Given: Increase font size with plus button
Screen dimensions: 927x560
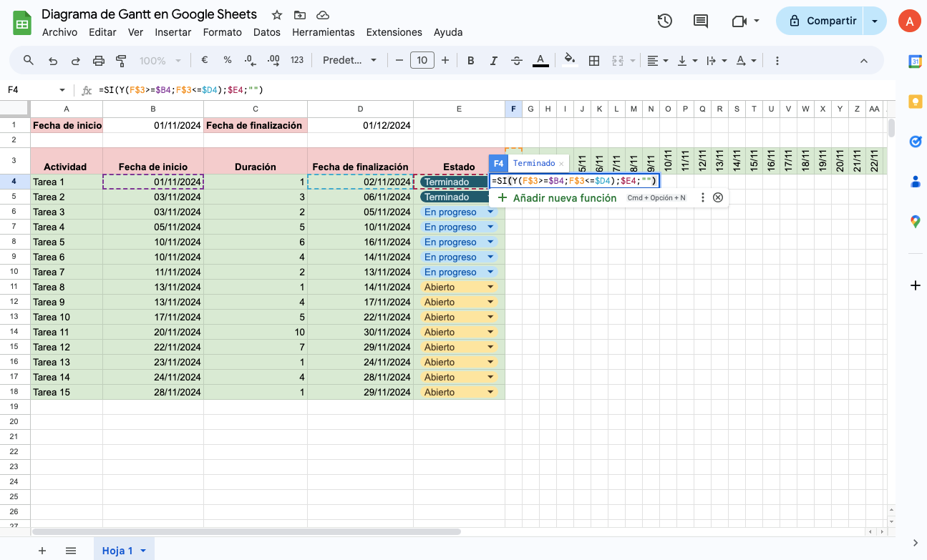Looking at the screenshot, I should click(445, 61).
